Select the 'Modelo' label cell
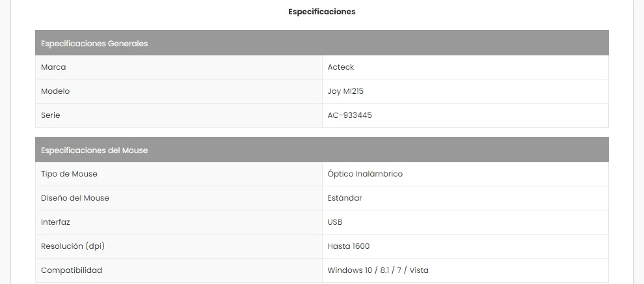 point(55,91)
